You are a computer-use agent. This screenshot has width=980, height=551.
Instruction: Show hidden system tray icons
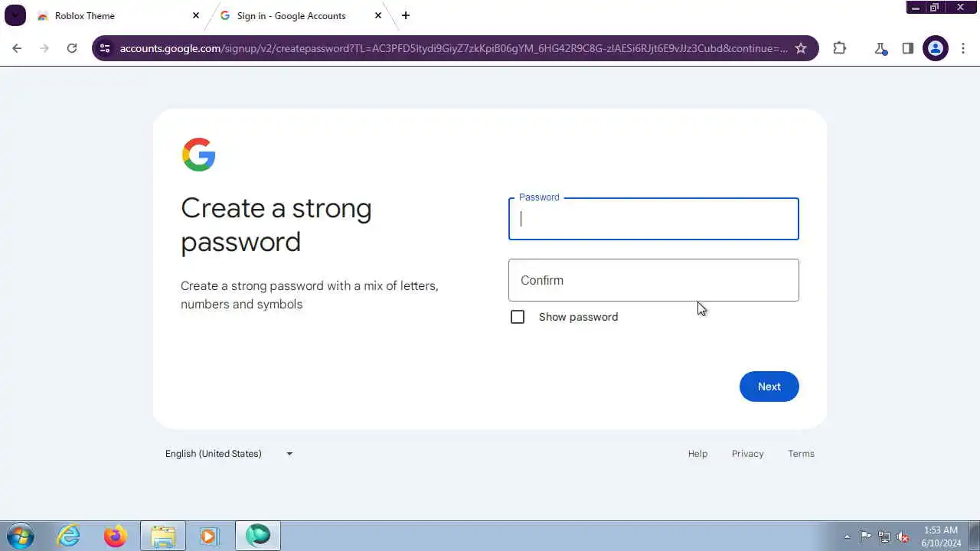[847, 536]
